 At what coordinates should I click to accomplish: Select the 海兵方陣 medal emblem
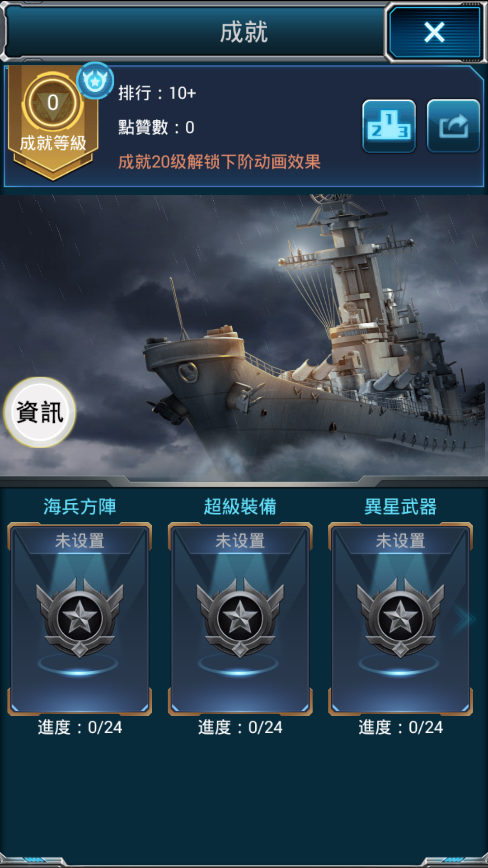80,618
